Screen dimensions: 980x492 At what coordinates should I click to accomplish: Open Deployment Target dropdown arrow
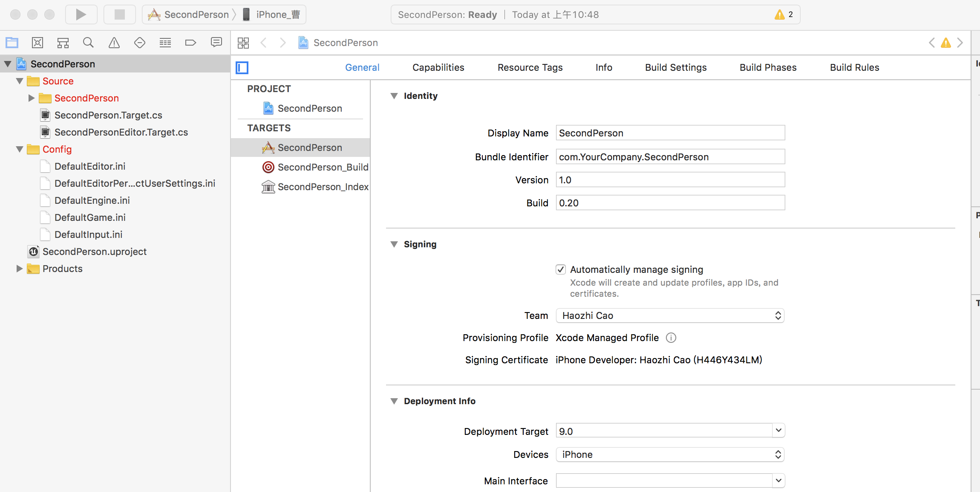click(778, 431)
